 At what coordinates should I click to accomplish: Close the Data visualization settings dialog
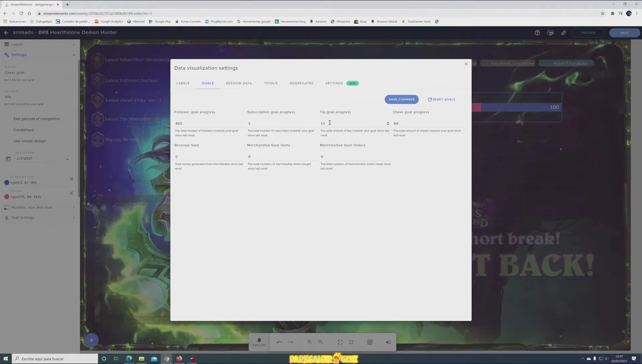pos(466,64)
